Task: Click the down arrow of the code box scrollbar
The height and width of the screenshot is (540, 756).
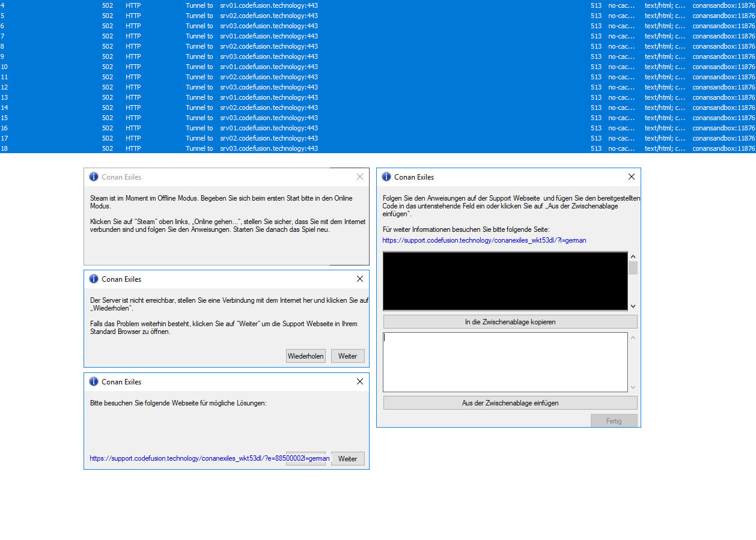Action: pos(633,306)
